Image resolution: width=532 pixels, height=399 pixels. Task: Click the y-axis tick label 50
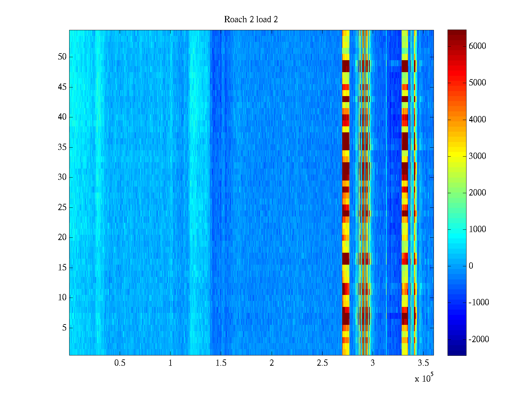(62, 57)
